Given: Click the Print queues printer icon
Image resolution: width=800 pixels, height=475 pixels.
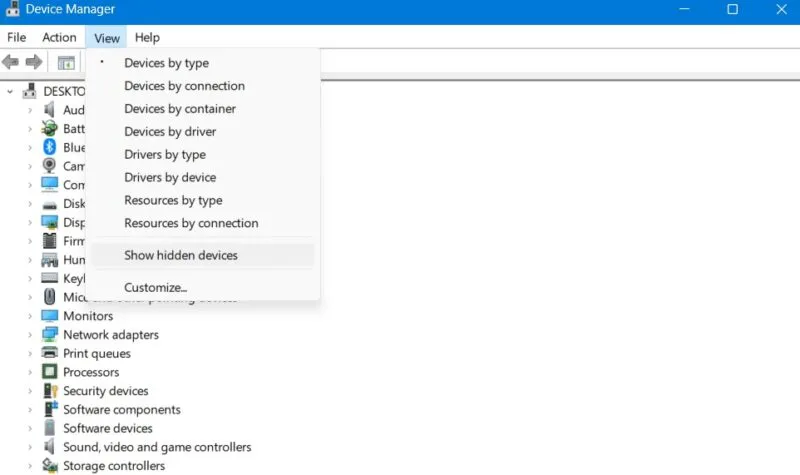Looking at the screenshot, I should click(x=50, y=354).
